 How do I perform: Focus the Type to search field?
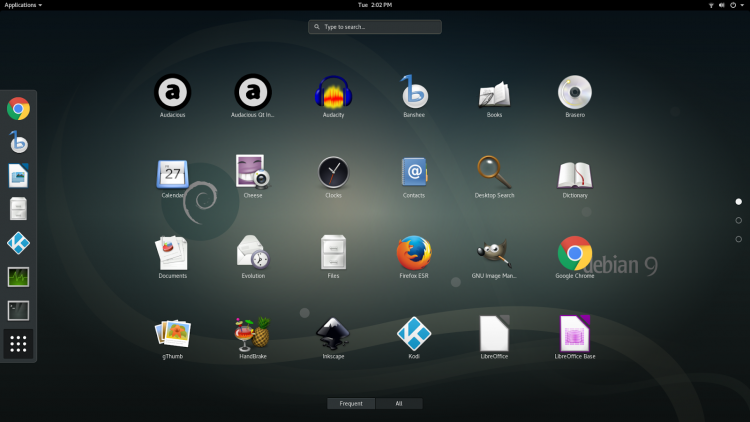coord(375,27)
